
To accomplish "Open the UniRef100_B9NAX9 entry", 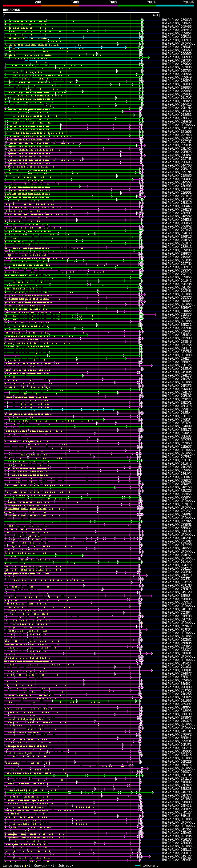I will 177,122.
